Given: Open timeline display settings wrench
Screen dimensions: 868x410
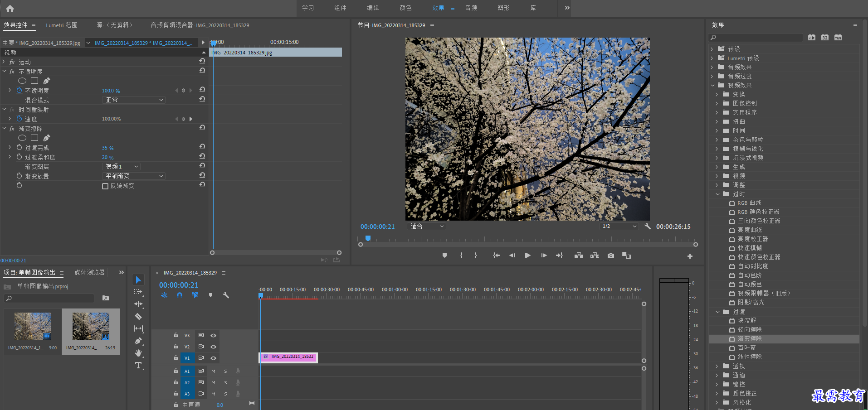Looking at the screenshot, I should tap(226, 295).
